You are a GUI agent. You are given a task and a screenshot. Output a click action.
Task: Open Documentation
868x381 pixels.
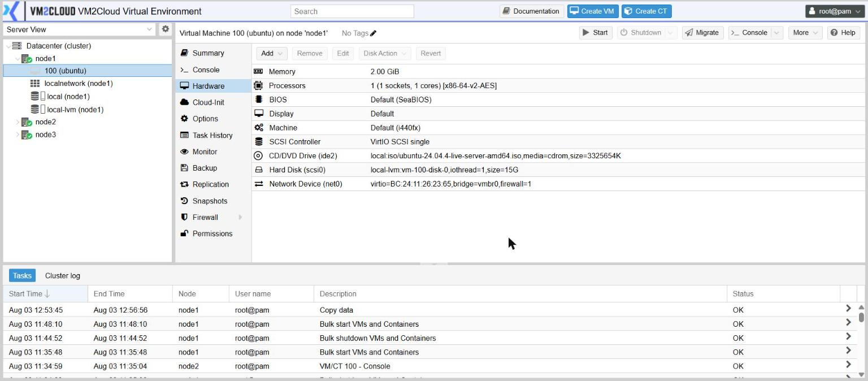531,11
